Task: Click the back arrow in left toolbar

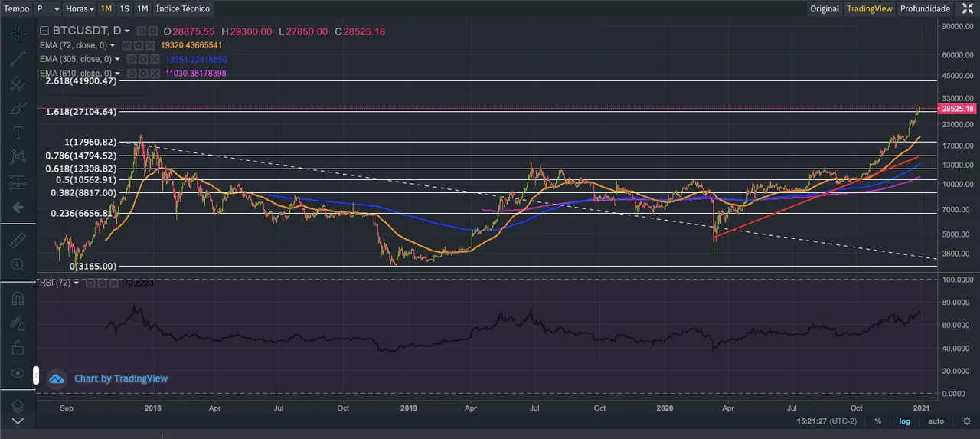Action: [x=18, y=208]
